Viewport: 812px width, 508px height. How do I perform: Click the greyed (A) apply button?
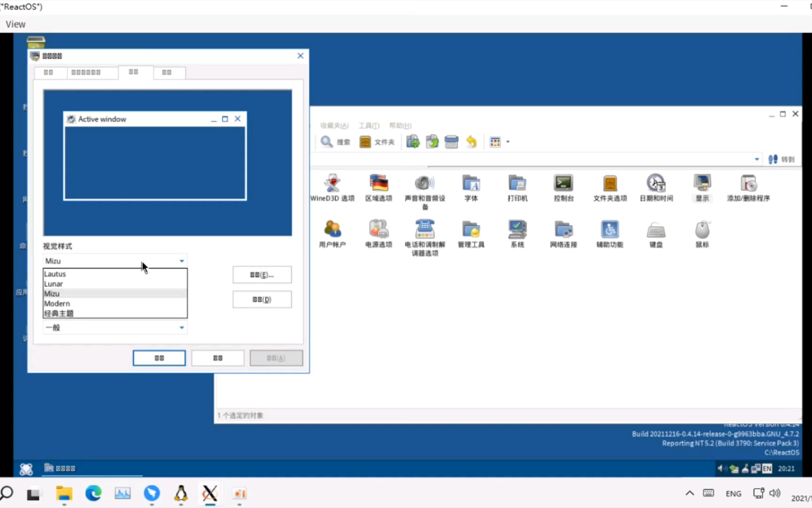pos(276,358)
